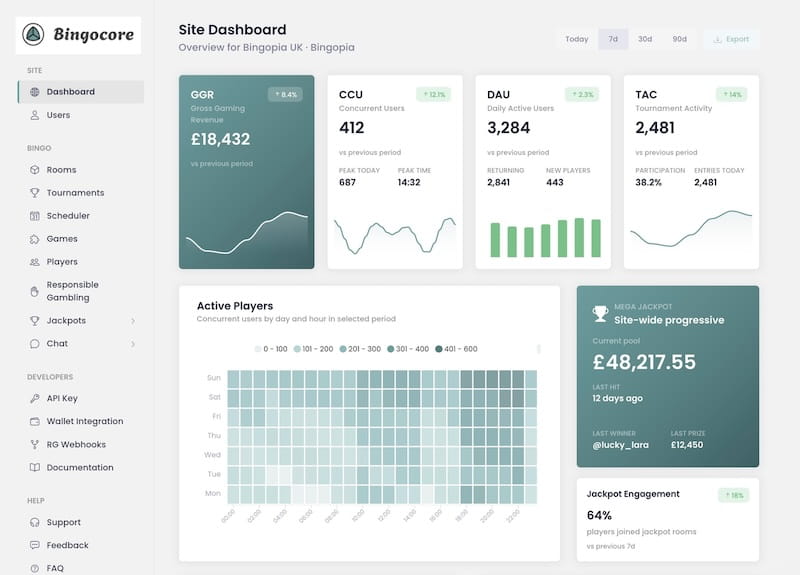Click the £12,450 last prize value
The image size is (800, 575).
coord(687,445)
